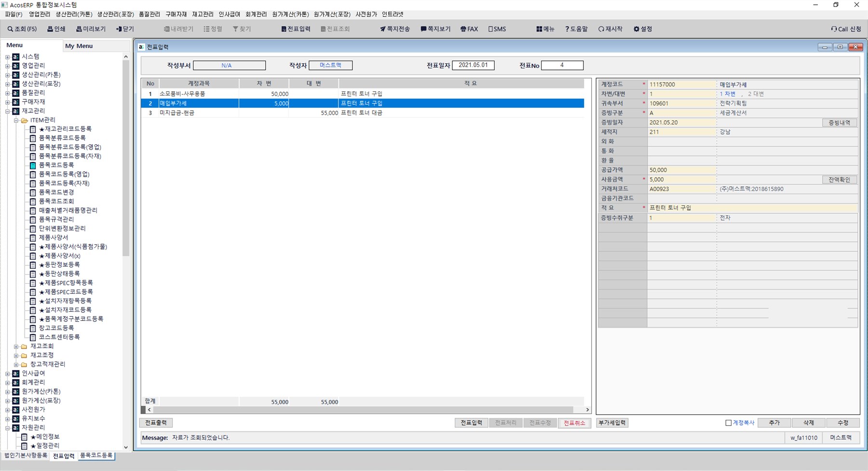Click the red 전표취소 button
This screenshot has height=471, width=868.
tap(574, 423)
